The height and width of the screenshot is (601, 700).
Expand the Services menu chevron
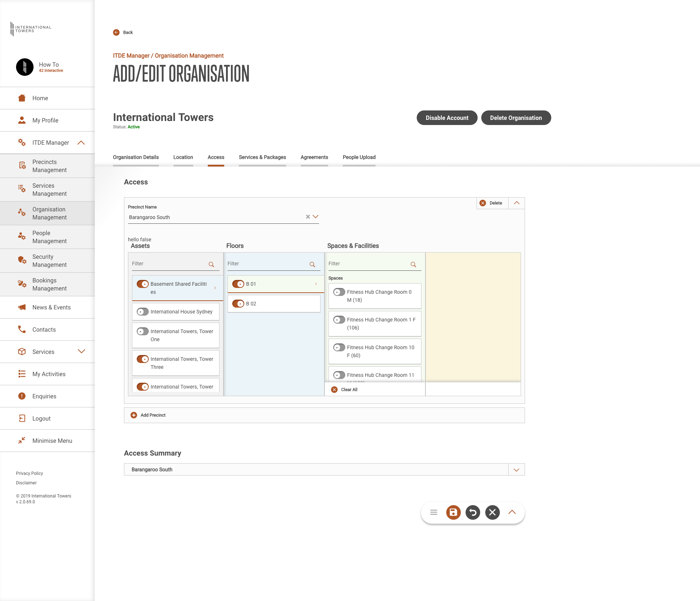click(x=81, y=351)
